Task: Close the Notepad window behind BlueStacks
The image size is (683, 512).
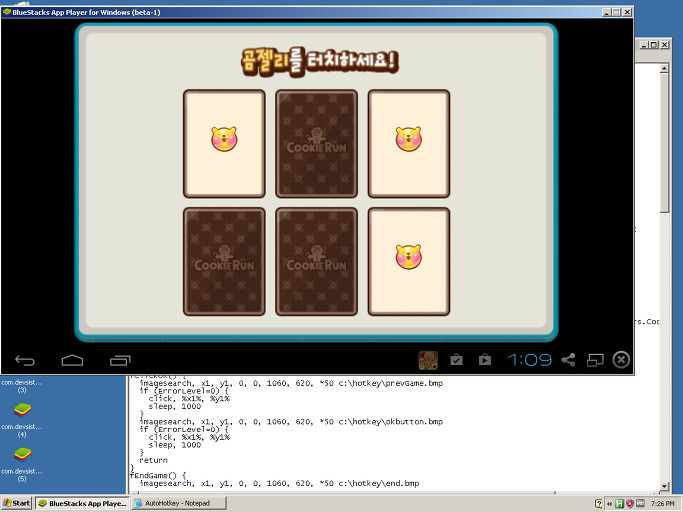Action: (664, 44)
